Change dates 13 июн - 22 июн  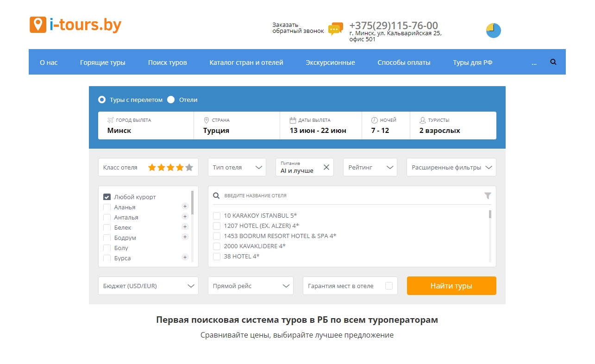(x=321, y=126)
